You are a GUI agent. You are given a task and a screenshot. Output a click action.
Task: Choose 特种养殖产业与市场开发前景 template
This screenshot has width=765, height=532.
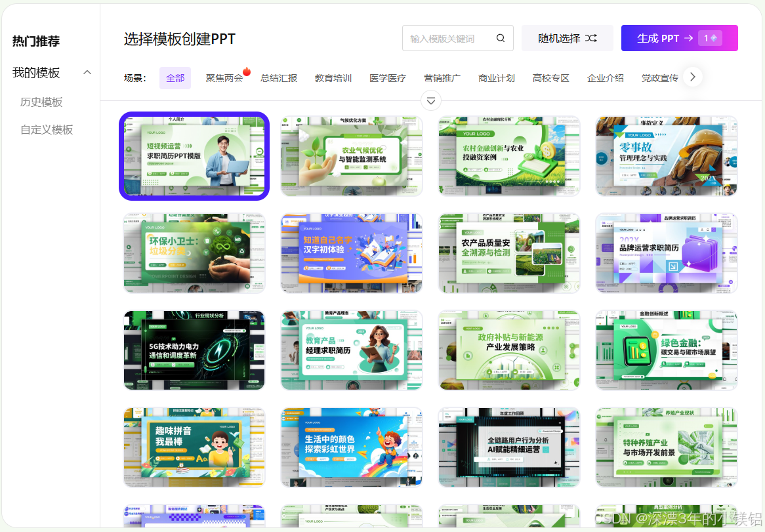pyautogui.click(x=667, y=447)
